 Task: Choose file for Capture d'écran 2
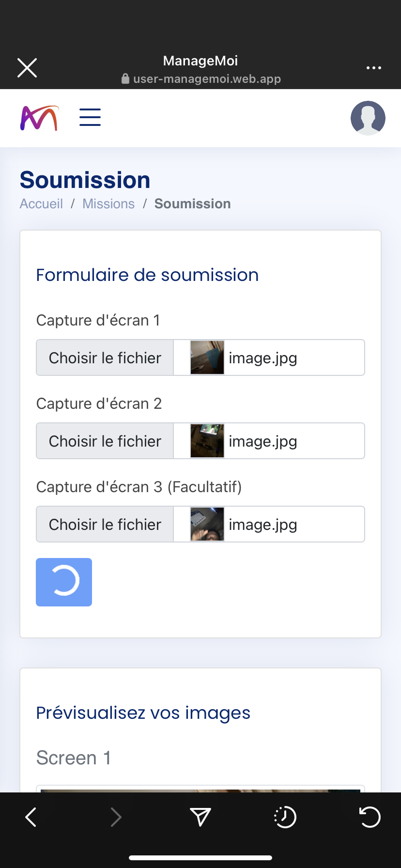pos(105,441)
